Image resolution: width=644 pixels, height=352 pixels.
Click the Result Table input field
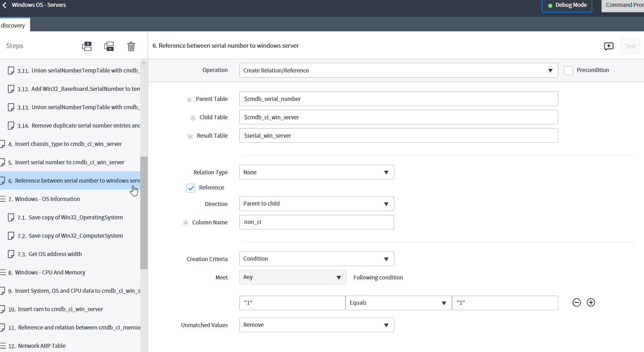(x=398, y=135)
